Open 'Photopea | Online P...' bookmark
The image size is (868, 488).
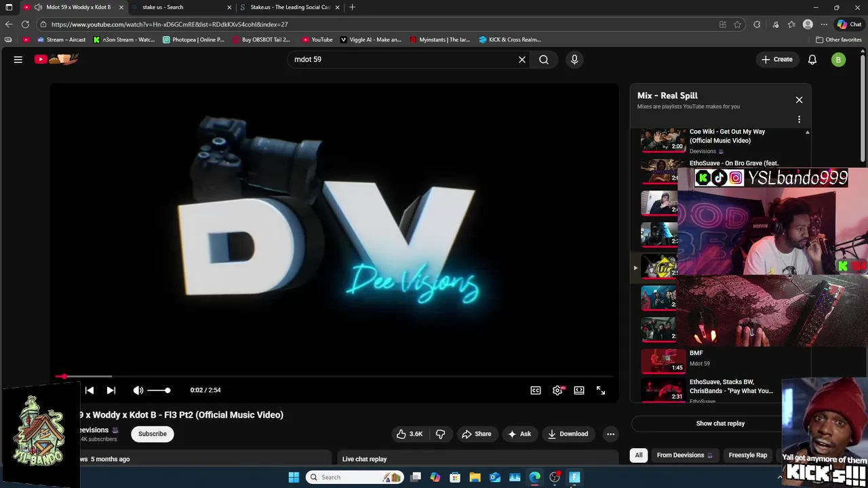[193, 40]
